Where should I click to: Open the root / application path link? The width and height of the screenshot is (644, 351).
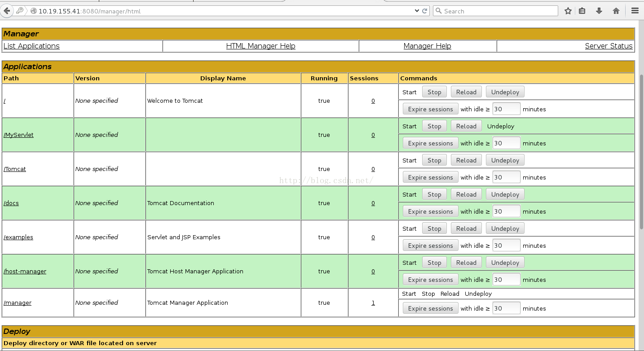(x=4, y=101)
